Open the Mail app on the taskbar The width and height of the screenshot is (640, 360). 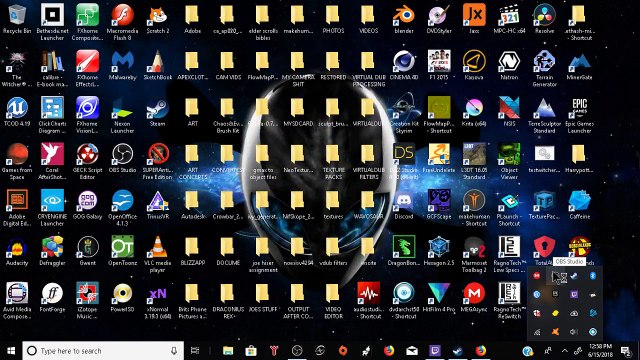[x=412, y=351]
